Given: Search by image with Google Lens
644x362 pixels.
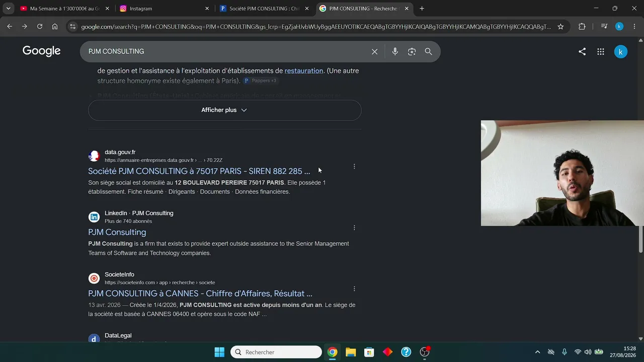Looking at the screenshot, I should [412, 51].
